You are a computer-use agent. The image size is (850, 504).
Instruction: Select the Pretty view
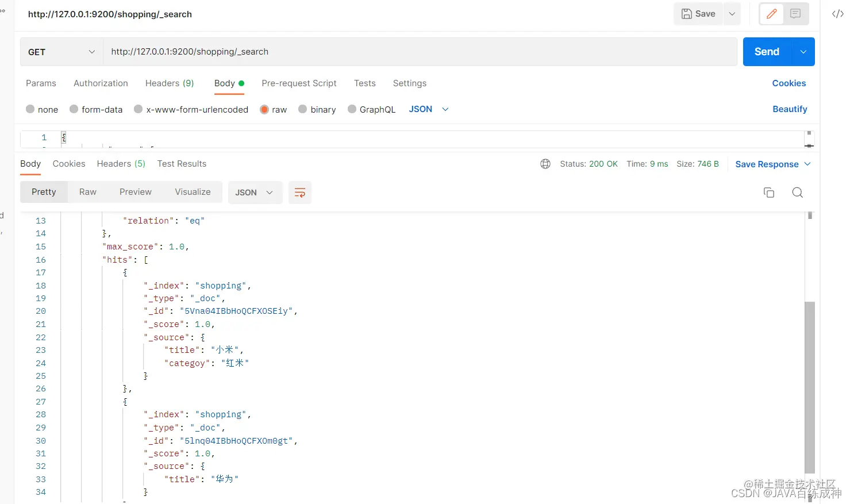(x=44, y=192)
